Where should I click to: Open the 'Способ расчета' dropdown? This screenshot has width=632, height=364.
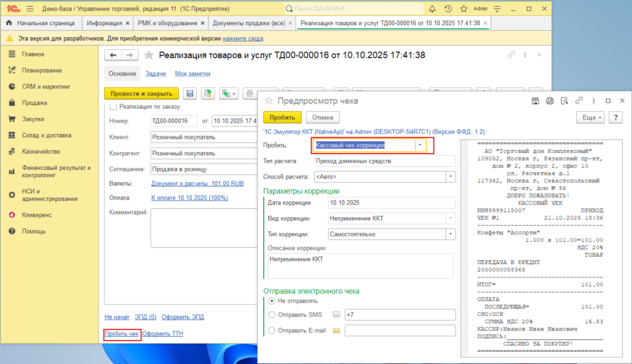click(449, 177)
